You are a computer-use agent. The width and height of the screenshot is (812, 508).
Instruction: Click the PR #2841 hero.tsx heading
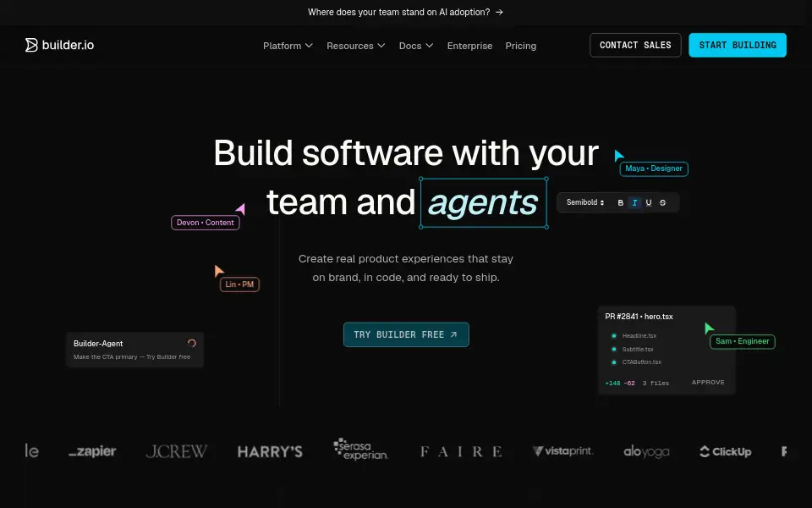639,316
